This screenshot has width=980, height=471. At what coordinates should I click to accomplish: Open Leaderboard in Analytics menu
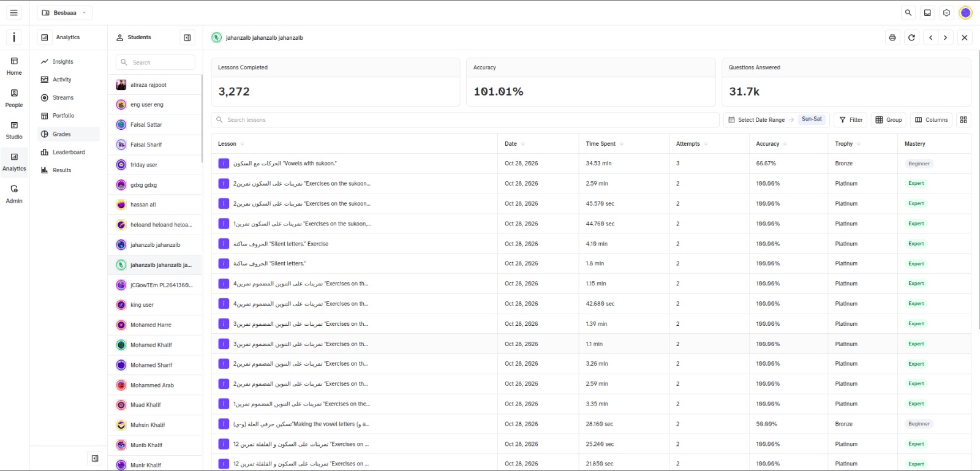point(69,153)
